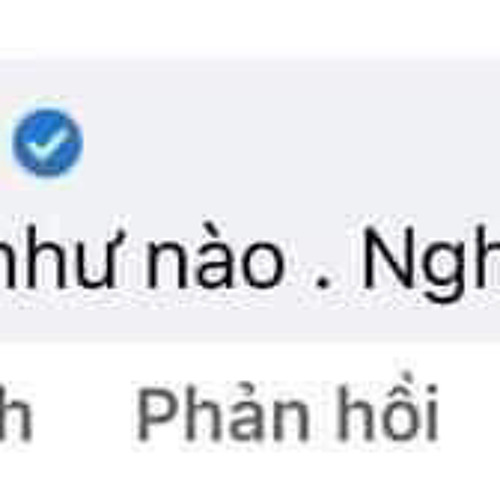Click the cut-off like link ending in "h"

15,412
